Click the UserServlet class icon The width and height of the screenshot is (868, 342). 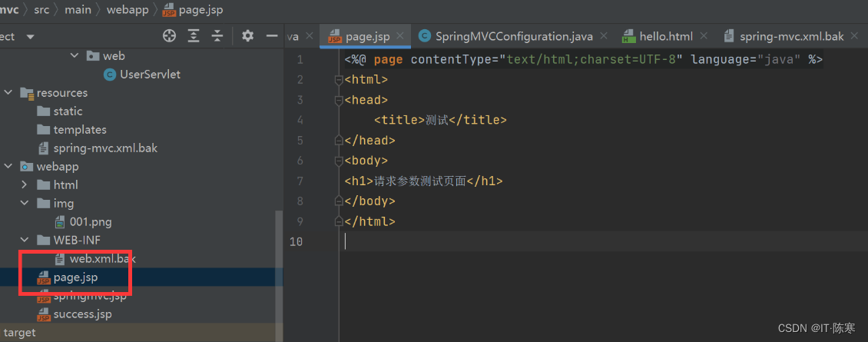pyautogui.click(x=110, y=75)
